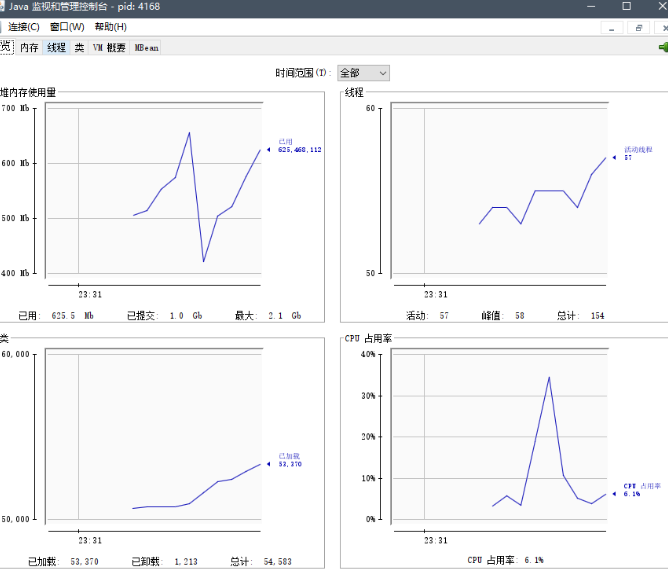Click the 23:31 label under CPU chart
Viewport: 668px width, 570px height.
coord(436,541)
